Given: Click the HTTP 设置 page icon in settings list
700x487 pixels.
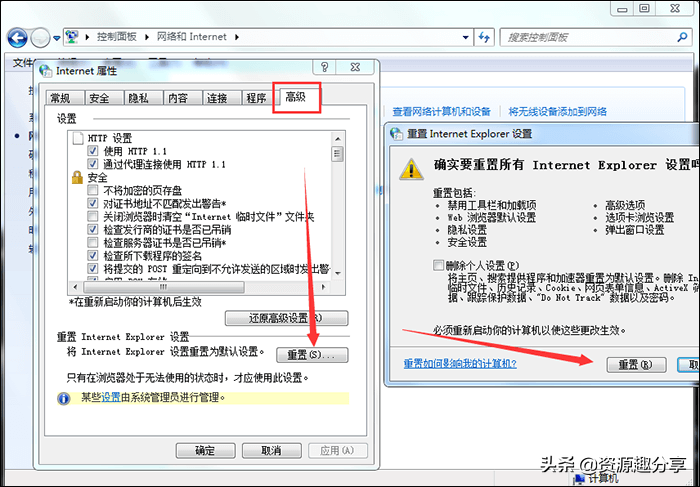Looking at the screenshot, I should coord(78,138).
